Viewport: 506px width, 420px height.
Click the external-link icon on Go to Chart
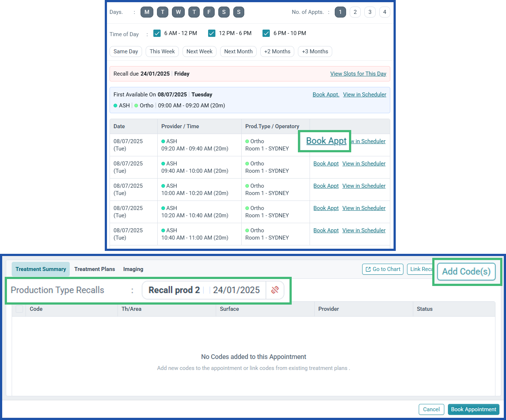click(368, 269)
